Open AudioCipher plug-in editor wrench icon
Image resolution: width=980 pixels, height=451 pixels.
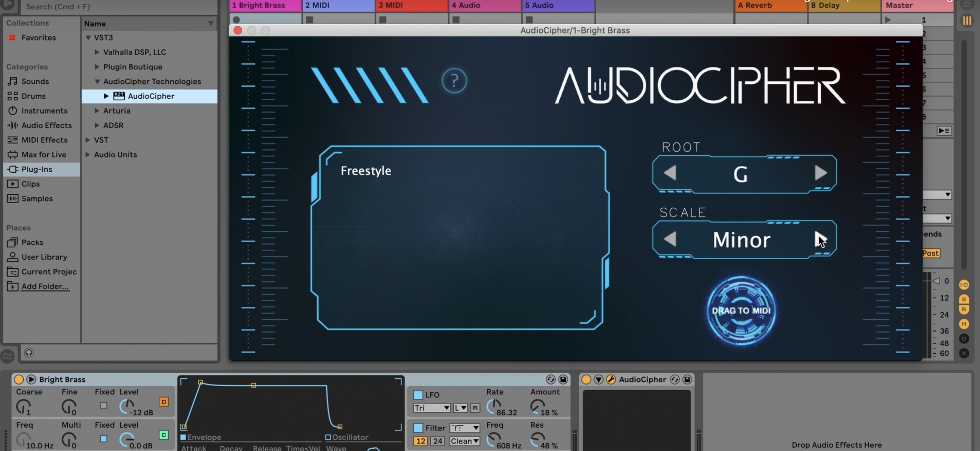pos(611,379)
